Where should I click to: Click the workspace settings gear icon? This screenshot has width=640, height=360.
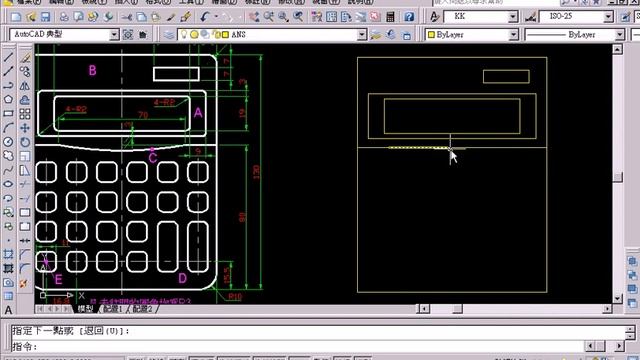[x=128, y=35]
